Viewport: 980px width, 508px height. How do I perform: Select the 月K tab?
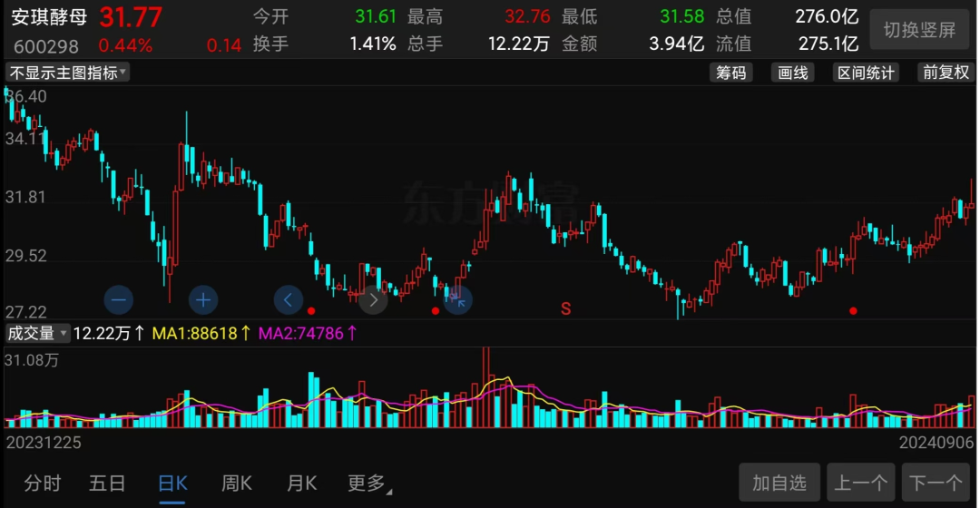302,483
